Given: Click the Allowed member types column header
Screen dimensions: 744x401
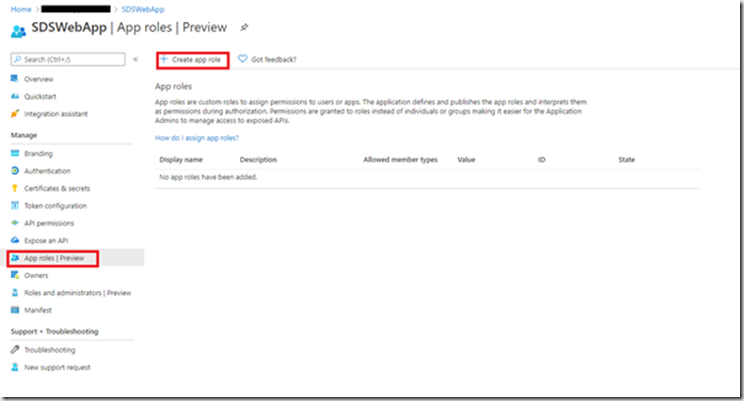Looking at the screenshot, I should click(400, 159).
